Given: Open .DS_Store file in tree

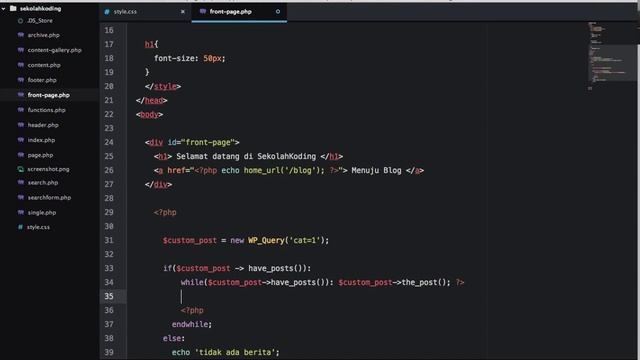Looking at the screenshot, I should 40,20.
